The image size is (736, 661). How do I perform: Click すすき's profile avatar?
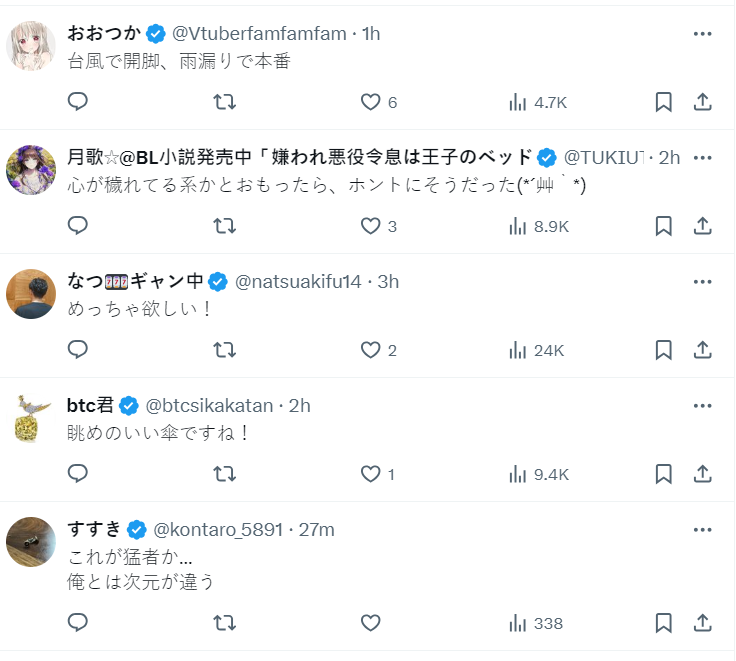(x=31, y=542)
